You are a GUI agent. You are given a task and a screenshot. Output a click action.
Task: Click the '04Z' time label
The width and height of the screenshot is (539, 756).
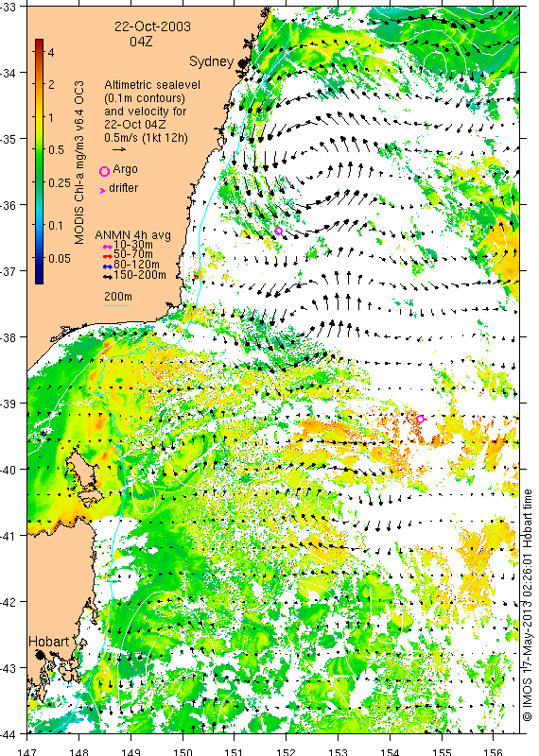point(141,42)
